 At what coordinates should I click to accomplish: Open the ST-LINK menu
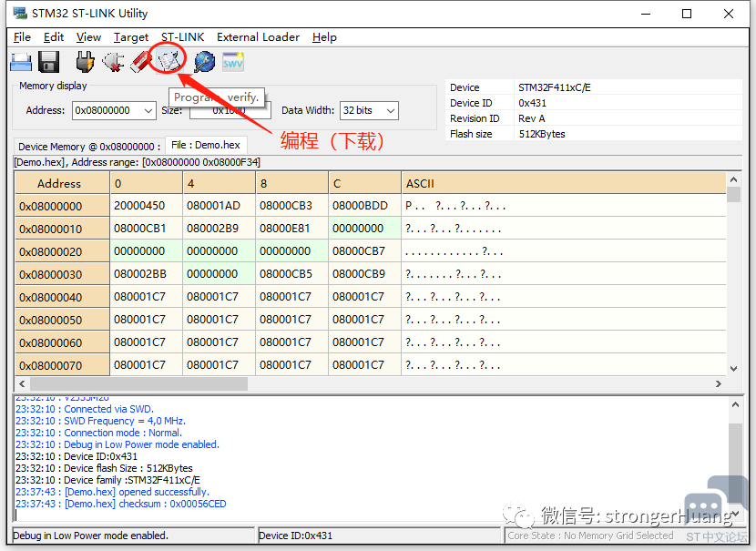[183, 37]
